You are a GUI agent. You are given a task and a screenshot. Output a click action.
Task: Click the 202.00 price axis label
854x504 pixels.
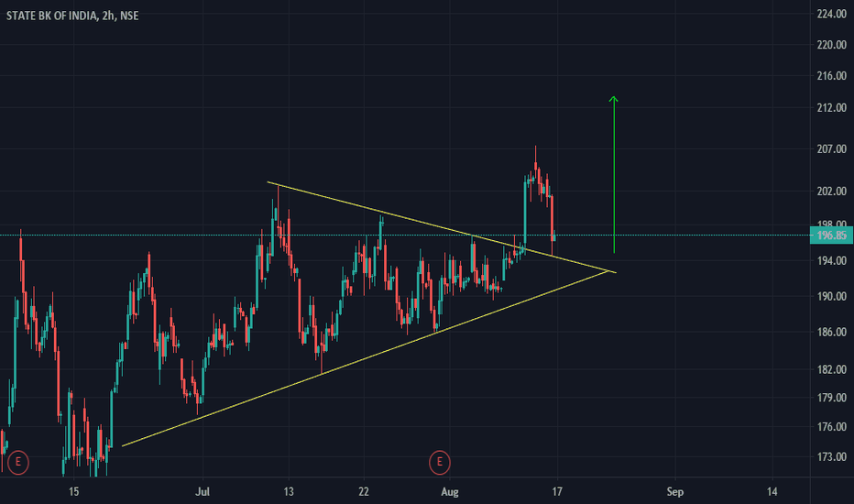(832, 192)
